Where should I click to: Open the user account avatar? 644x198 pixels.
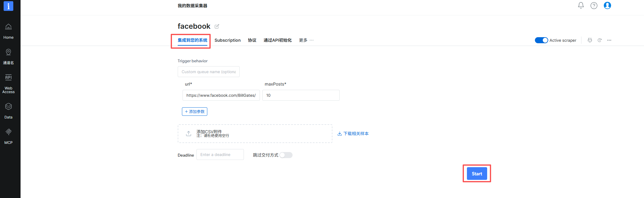click(x=607, y=5)
